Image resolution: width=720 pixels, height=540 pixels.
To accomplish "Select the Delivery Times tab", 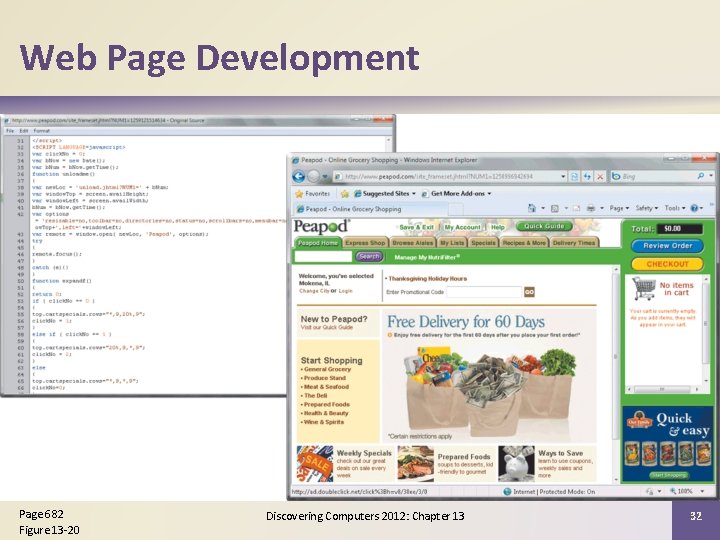I will tap(574, 242).
